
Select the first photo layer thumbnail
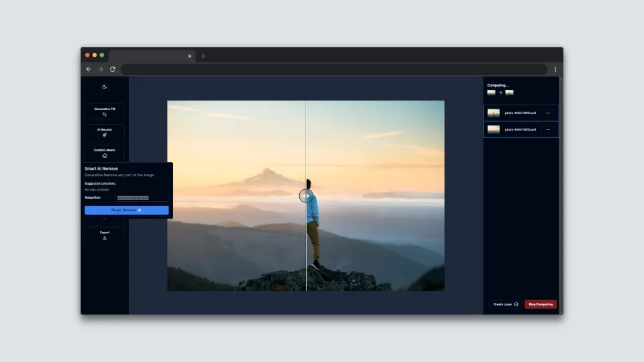pyautogui.click(x=493, y=113)
